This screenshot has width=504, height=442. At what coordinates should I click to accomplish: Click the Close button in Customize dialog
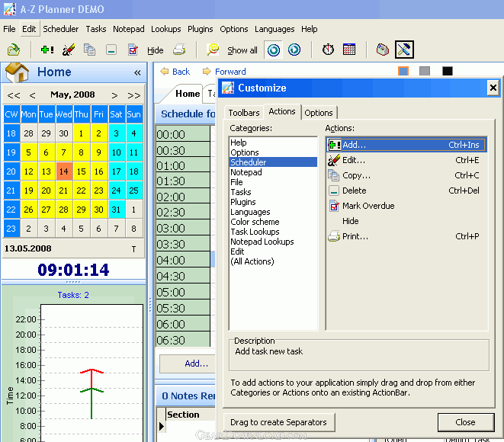[x=465, y=422]
